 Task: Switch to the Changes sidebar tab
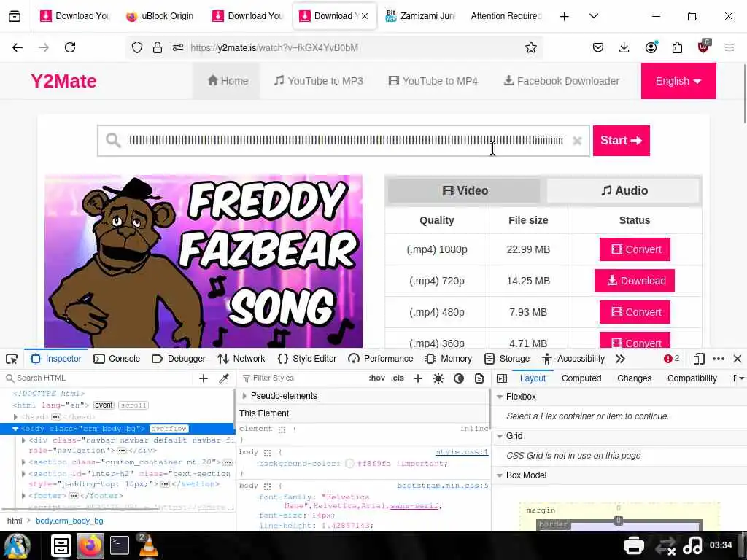[634, 378]
